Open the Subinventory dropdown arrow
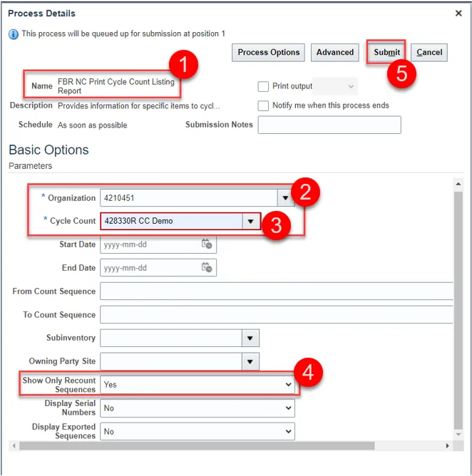This screenshot has width=472, height=476. point(250,338)
